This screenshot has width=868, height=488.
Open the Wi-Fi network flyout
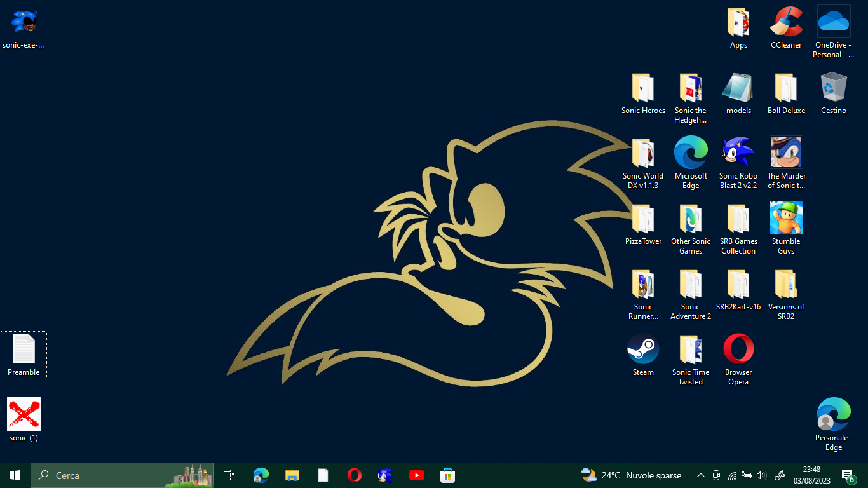pyautogui.click(x=731, y=475)
